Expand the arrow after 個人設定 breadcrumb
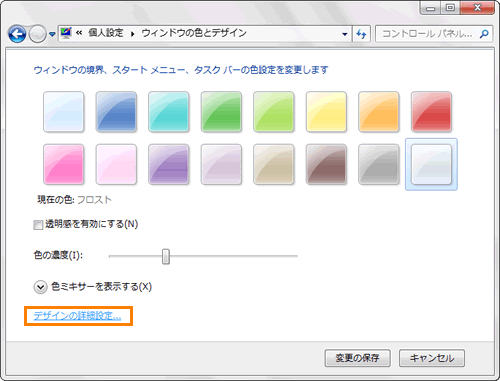This screenshot has width=500, height=381. pos(132,34)
